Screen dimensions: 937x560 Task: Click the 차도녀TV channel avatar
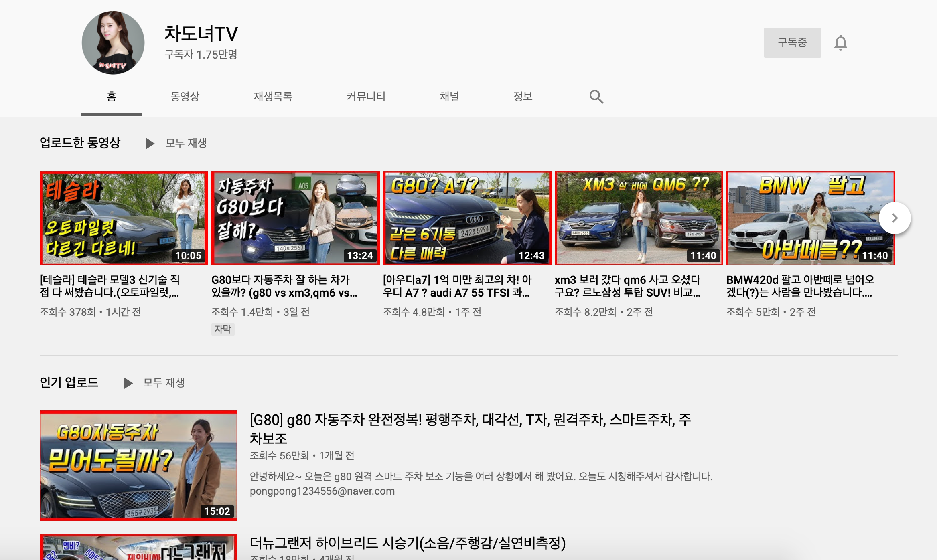click(113, 43)
